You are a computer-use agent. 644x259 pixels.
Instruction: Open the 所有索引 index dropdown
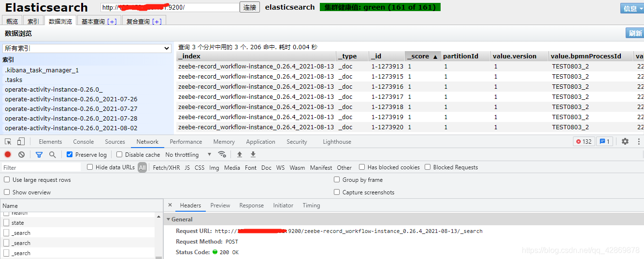(x=87, y=48)
